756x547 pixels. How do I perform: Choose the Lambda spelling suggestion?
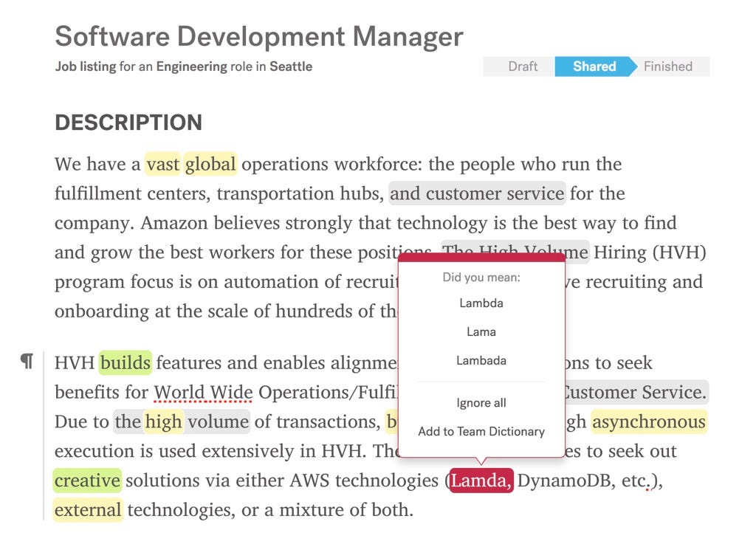(x=481, y=303)
